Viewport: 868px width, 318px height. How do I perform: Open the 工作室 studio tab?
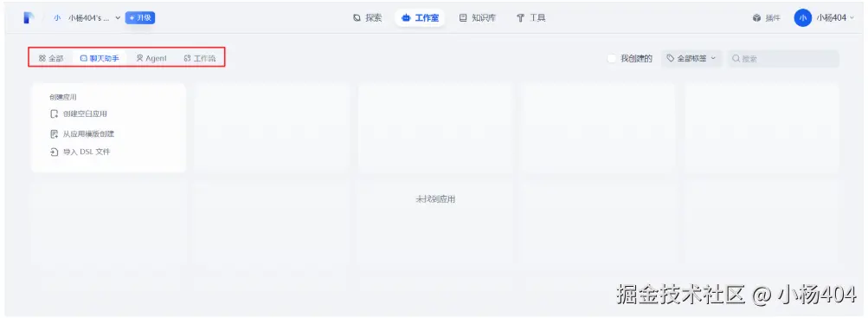coord(421,17)
